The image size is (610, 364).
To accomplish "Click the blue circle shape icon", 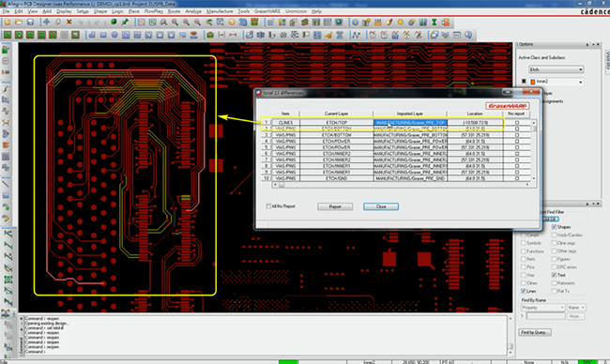I will (x=114, y=35).
